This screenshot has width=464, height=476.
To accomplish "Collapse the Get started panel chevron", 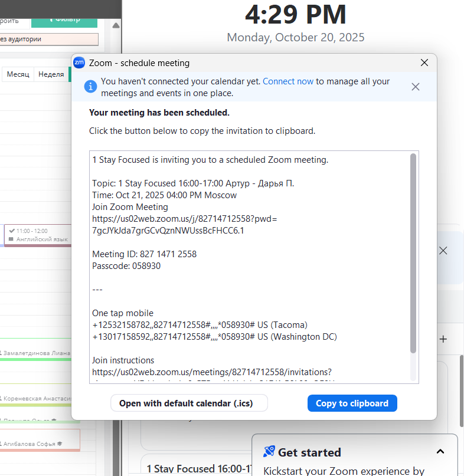I will [x=440, y=451].
